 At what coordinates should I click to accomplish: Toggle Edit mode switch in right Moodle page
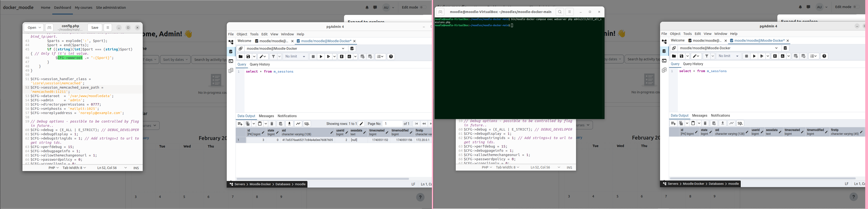click(x=856, y=7)
